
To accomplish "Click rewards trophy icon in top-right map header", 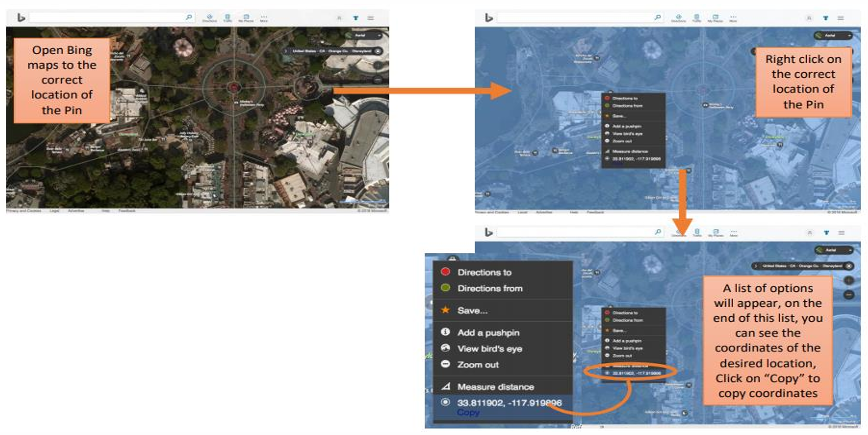I will 825,18.
